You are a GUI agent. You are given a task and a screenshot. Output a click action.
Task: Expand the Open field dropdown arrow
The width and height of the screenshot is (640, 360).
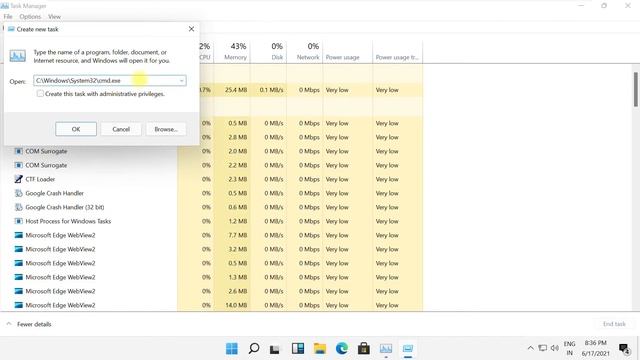coord(181,81)
